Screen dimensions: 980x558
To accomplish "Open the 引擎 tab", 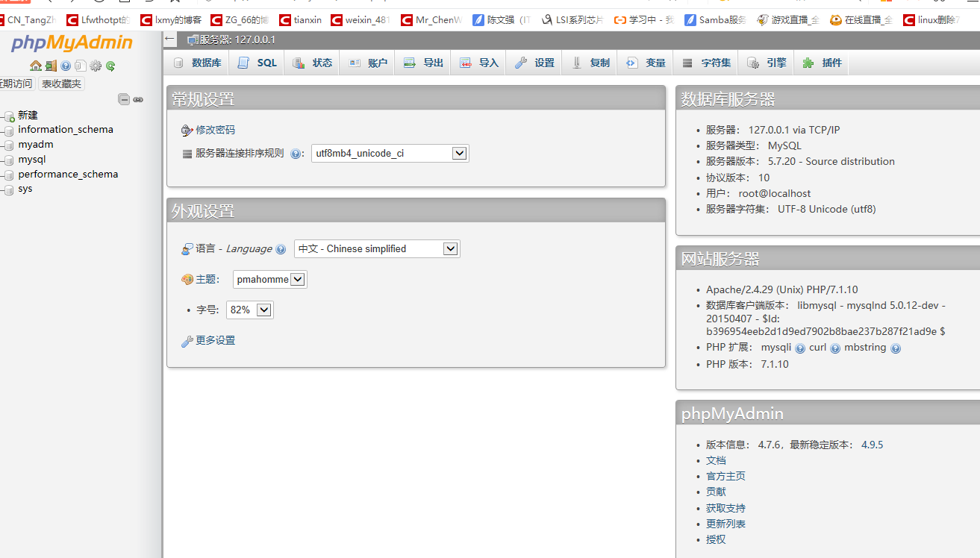I will click(767, 63).
